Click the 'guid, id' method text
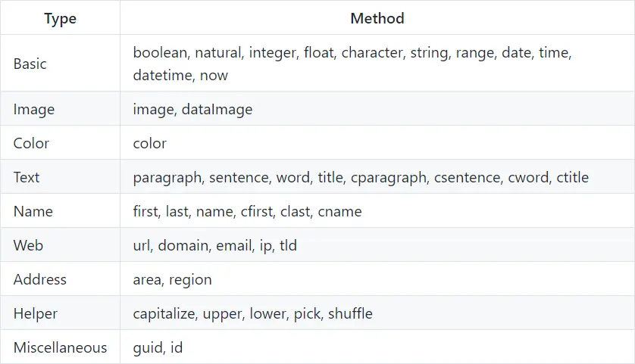The image size is (635, 364). coord(158,347)
